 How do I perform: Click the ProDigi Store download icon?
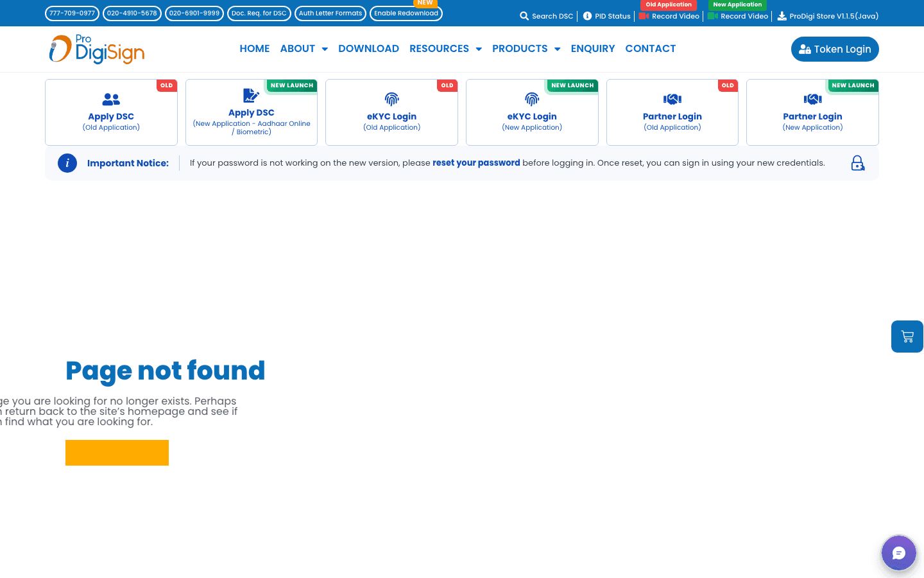[x=782, y=16]
